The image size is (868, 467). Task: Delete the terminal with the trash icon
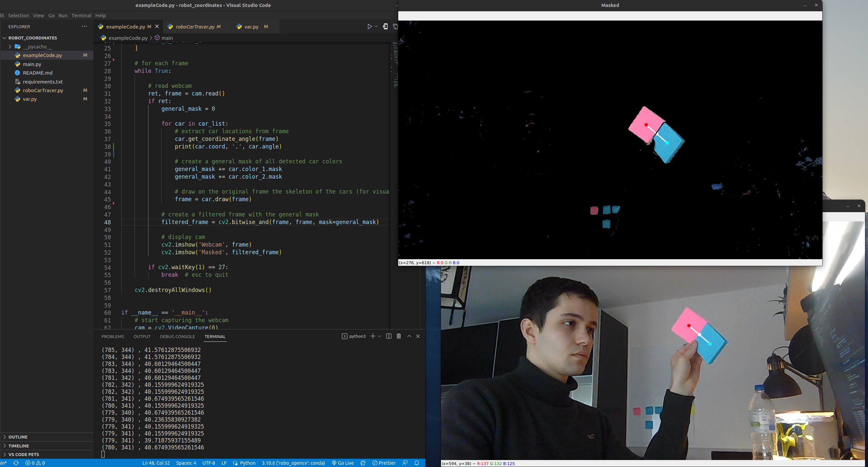[399, 336]
